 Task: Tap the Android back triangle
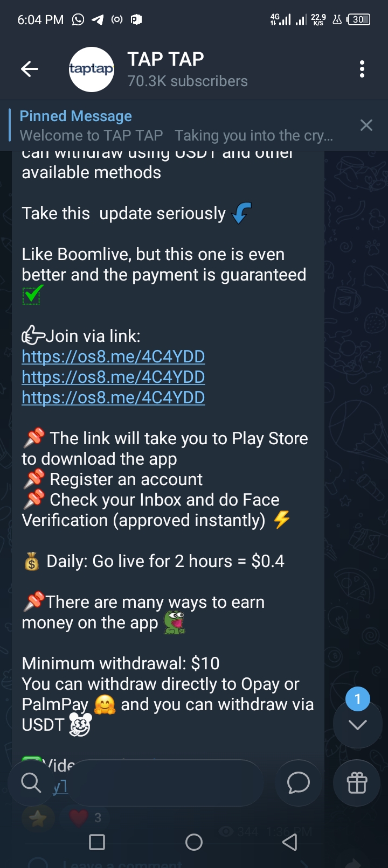[290, 842]
